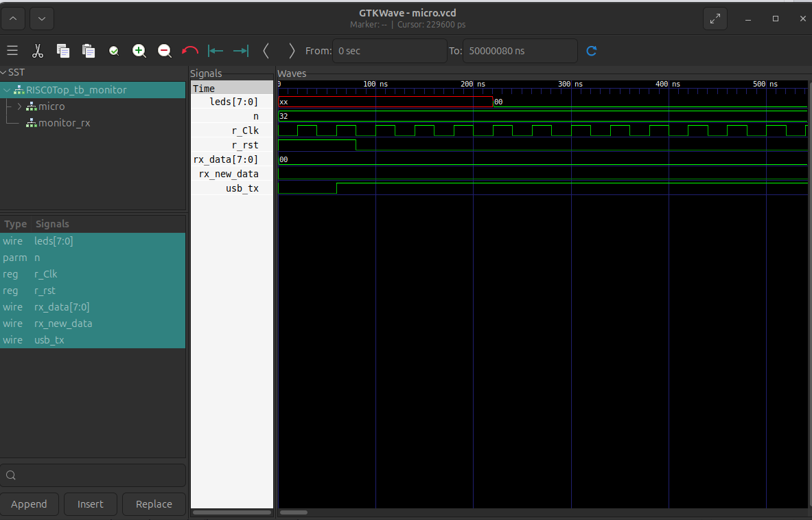This screenshot has width=812, height=520.
Task: Zoom in on the waveform
Action: (139, 50)
